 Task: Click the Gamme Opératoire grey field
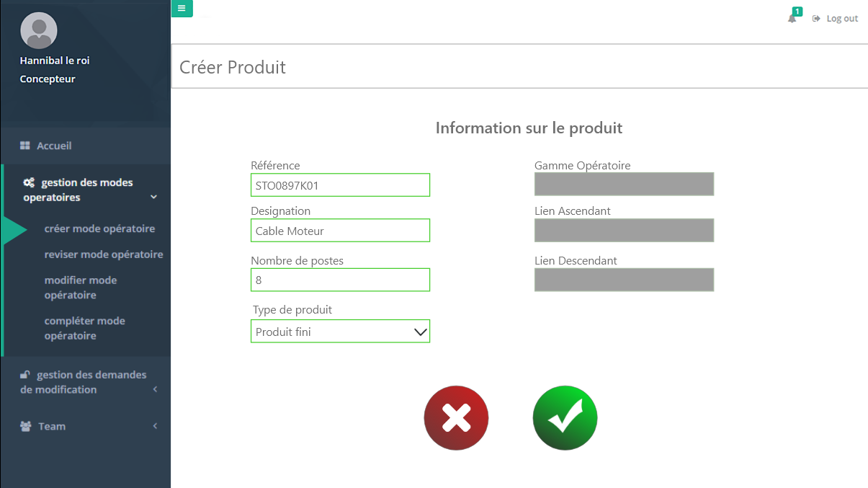point(624,184)
